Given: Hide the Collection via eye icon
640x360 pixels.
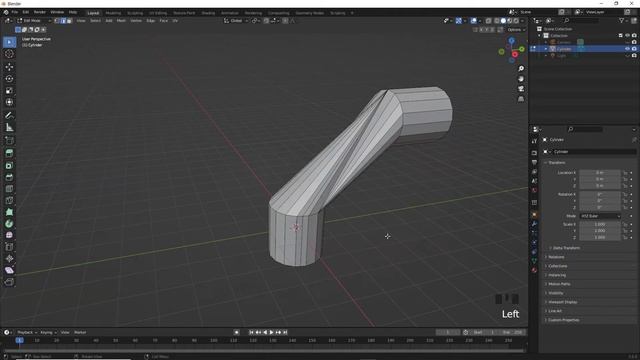Looking at the screenshot, I should coord(627,36).
